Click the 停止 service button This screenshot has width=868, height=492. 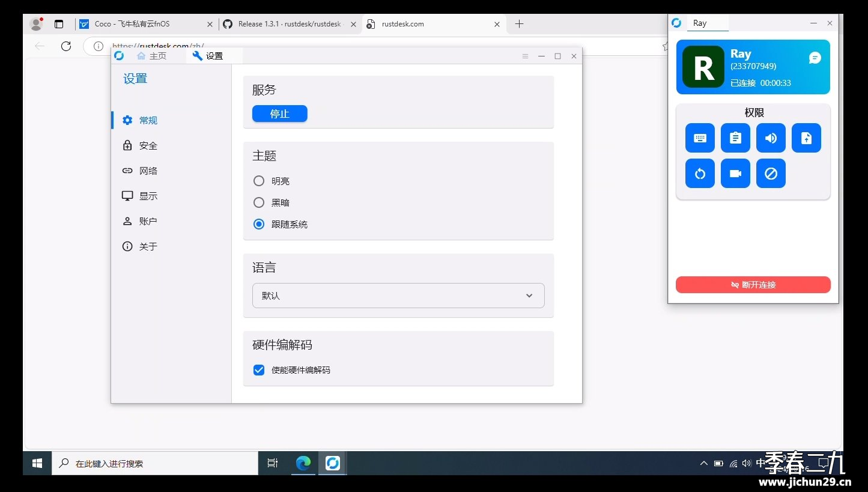(x=279, y=114)
